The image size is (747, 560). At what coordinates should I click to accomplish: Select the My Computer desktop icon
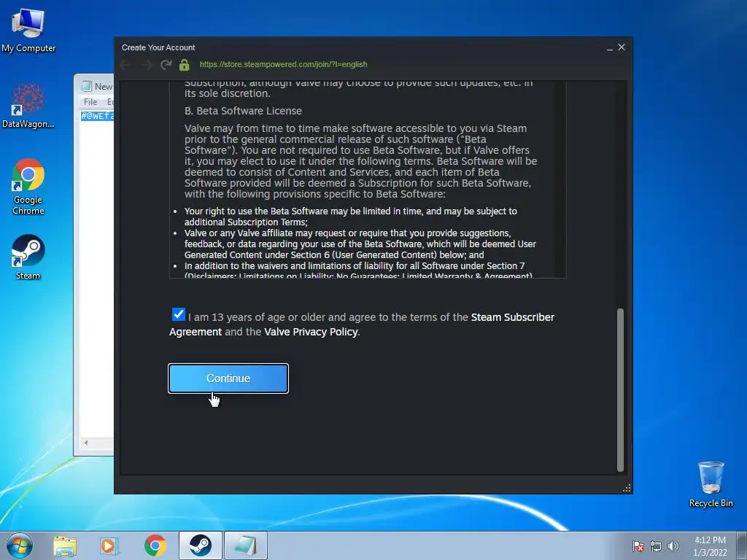pyautogui.click(x=28, y=31)
